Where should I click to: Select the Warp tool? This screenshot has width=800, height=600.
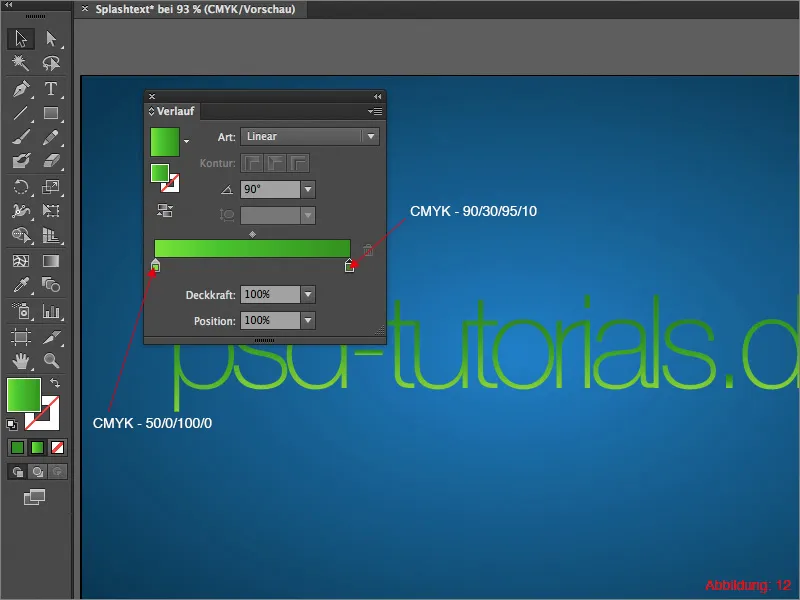[21, 211]
